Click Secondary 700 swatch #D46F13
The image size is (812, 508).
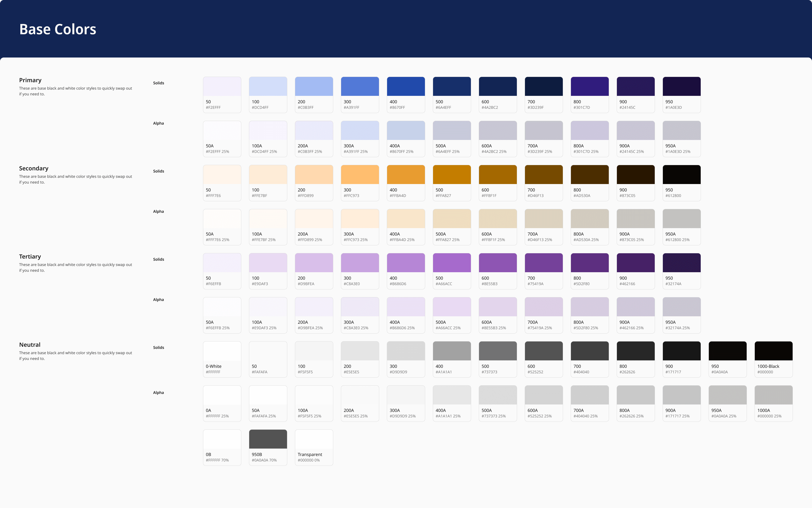544,183
